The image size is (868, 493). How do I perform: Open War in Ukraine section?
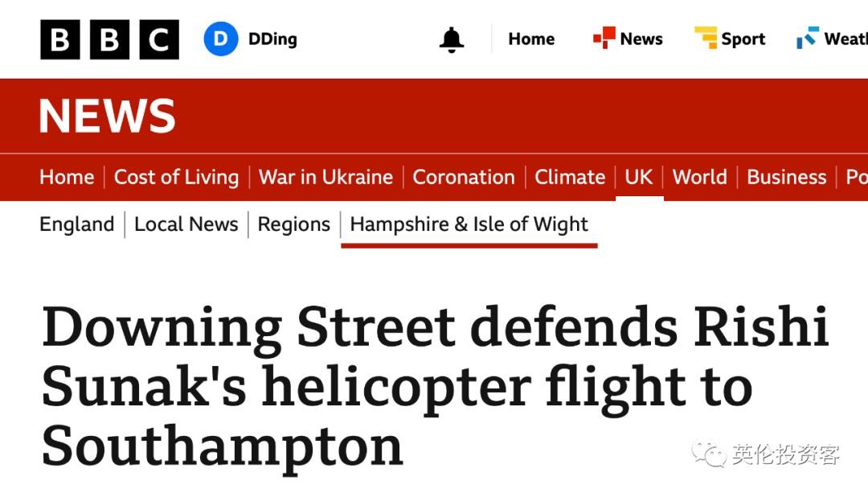[x=325, y=177]
